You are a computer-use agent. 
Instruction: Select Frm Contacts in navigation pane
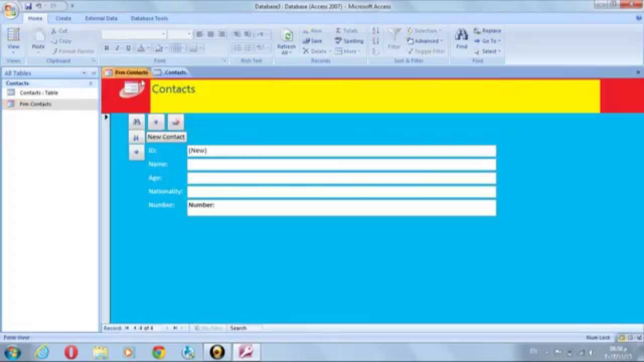[35, 104]
